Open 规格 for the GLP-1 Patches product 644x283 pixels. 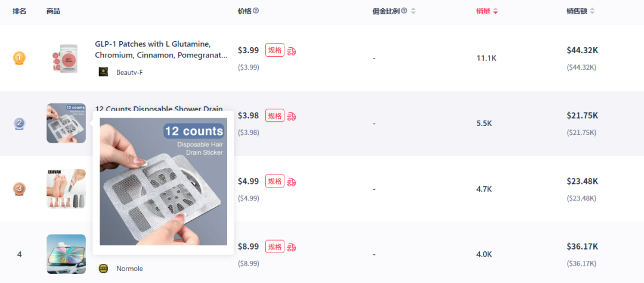pos(275,50)
